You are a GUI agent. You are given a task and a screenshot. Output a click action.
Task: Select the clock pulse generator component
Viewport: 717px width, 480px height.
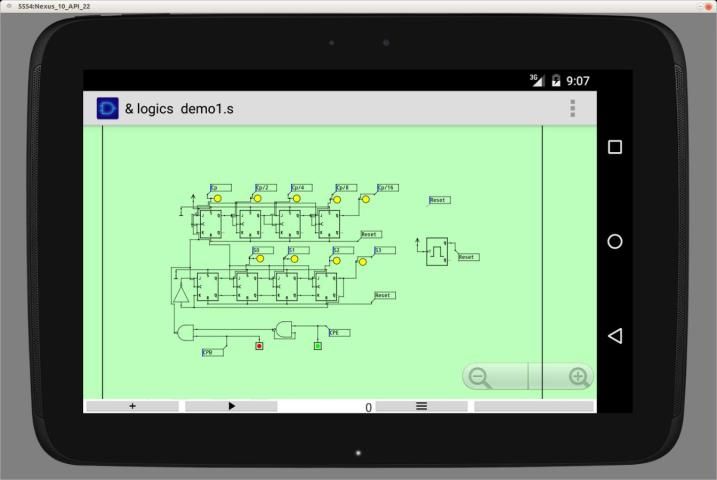pos(437,250)
